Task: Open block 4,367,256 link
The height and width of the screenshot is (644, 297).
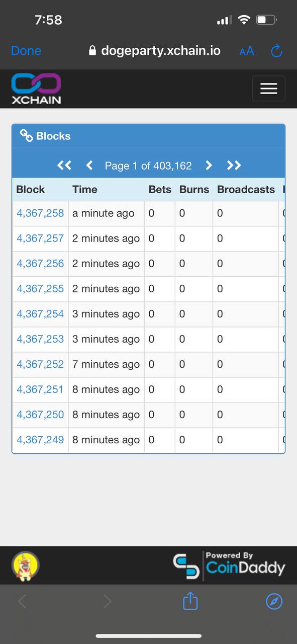Action: (40, 264)
